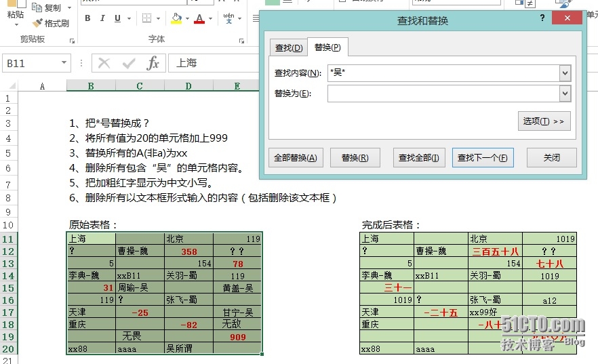Select cell with 曹操-魏 in original table
The width and height of the screenshot is (598, 364).
140,251
